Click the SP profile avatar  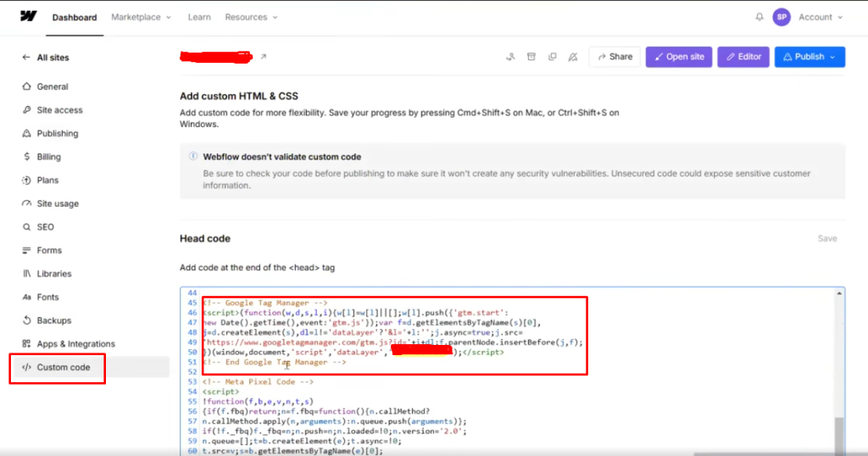click(781, 17)
